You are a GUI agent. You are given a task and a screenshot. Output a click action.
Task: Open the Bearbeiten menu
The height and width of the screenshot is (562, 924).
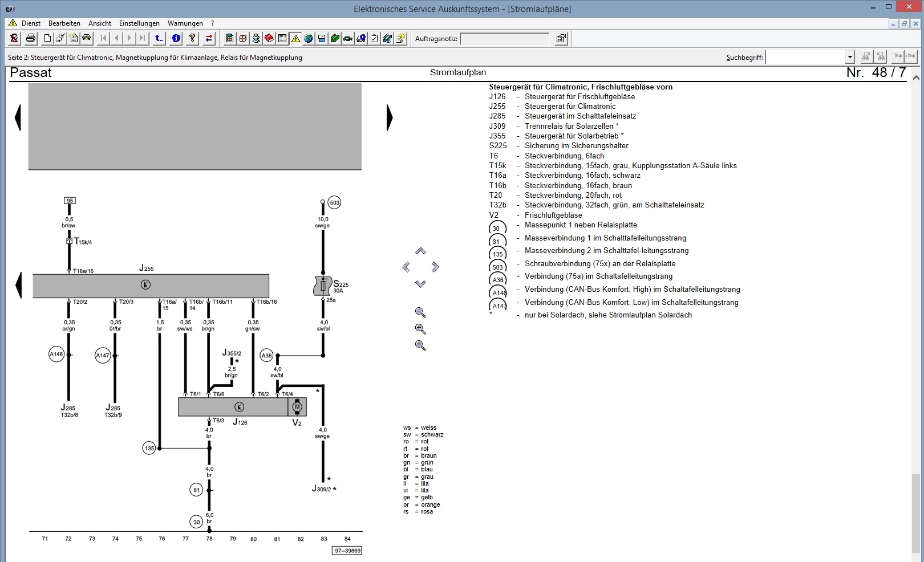pyautogui.click(x=64, y=23)
